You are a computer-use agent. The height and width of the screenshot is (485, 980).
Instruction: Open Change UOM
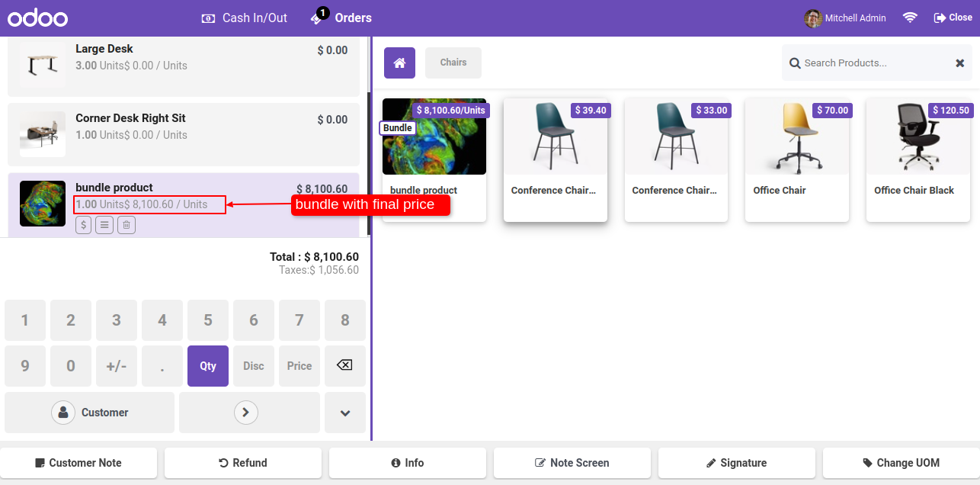point(902,463)
